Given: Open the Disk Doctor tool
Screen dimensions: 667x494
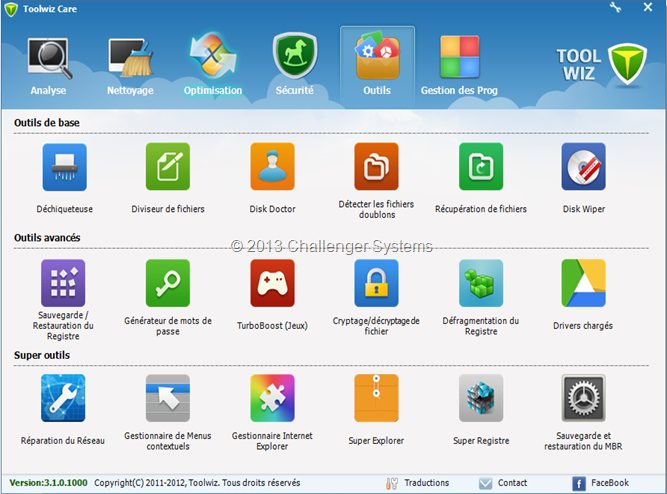Looking at the screenshot, I should tap(273, 167).
